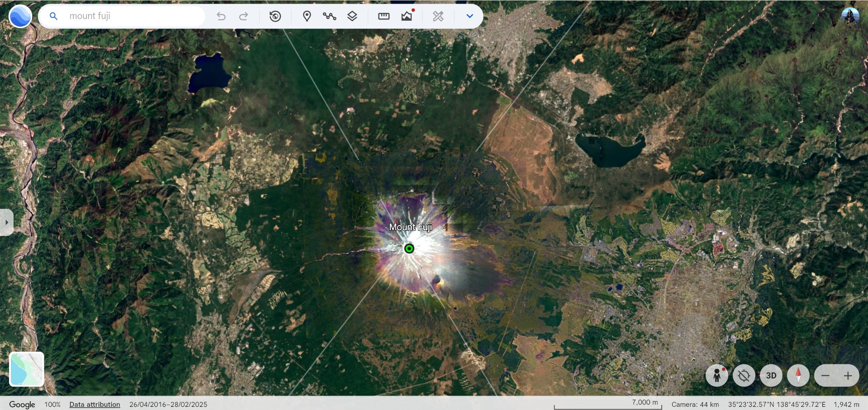Toggle 3D view mode
Image resolution: width=868 pixels, height=410 pixels.
click(x=771, y=375)
